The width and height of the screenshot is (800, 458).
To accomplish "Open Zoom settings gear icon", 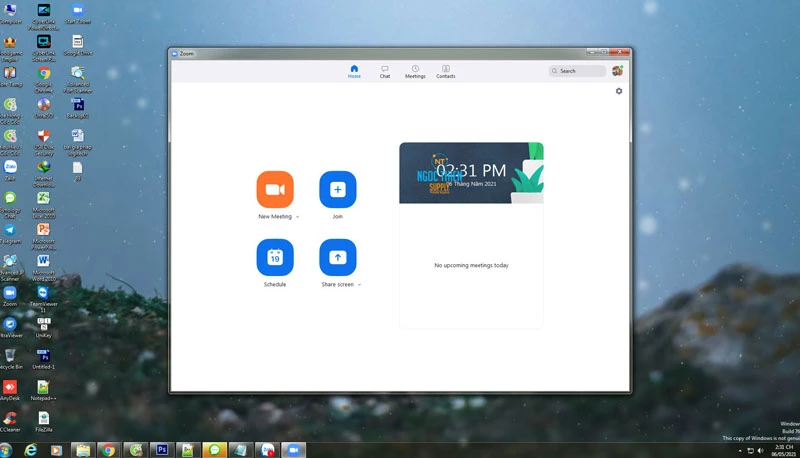I will click(x=619, y=91).
